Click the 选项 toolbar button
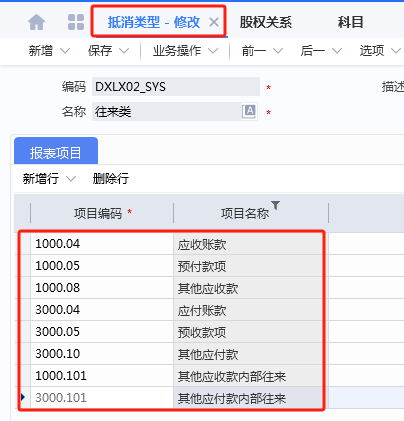This screenshot has height=421, width=404. pos(372,51)
